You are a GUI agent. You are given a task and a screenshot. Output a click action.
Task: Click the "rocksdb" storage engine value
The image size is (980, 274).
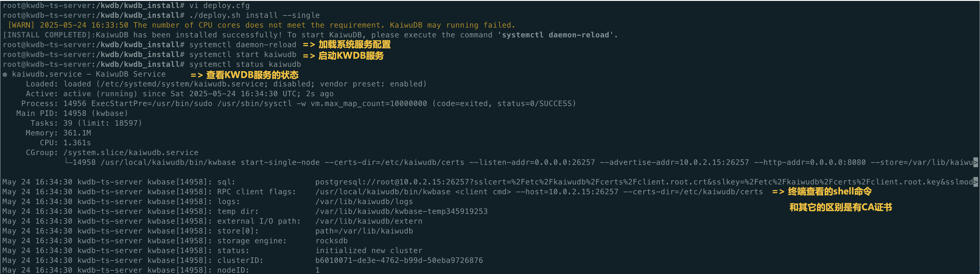331,241
